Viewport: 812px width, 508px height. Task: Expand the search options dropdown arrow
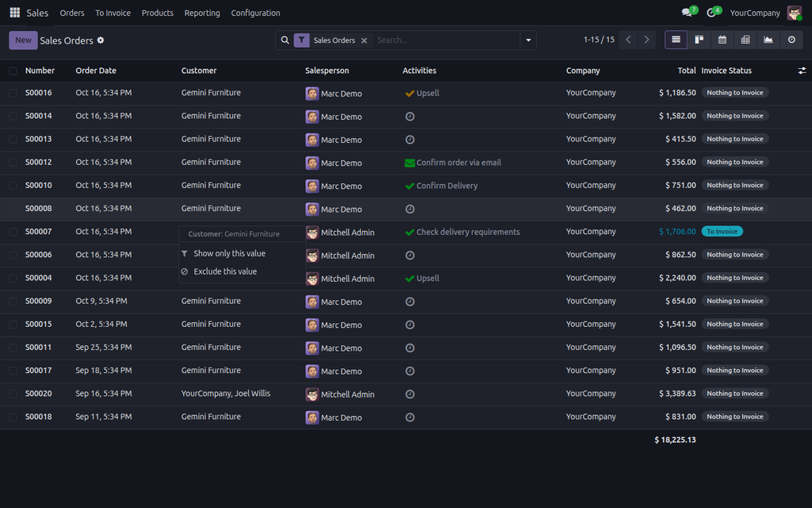528,40
